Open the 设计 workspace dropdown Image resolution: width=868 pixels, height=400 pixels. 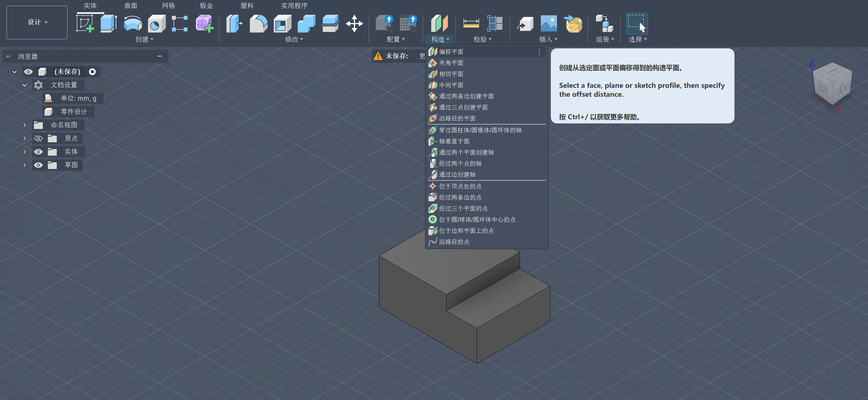37,22
